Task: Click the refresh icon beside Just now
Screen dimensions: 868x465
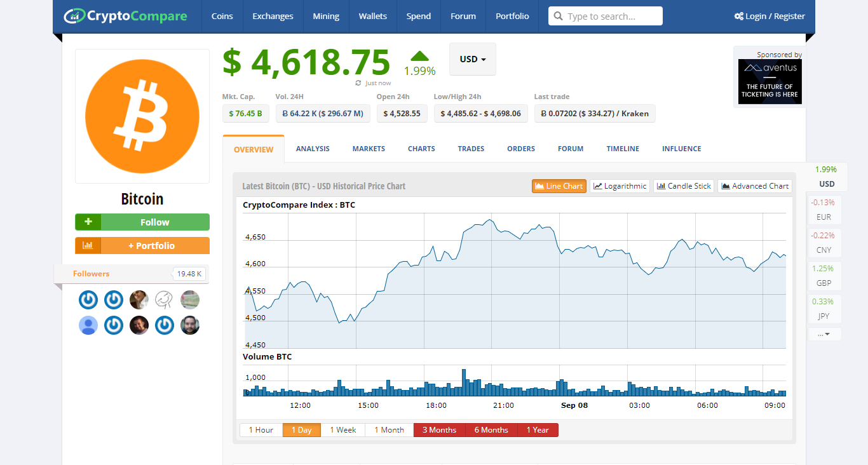Action: [358, 83]
